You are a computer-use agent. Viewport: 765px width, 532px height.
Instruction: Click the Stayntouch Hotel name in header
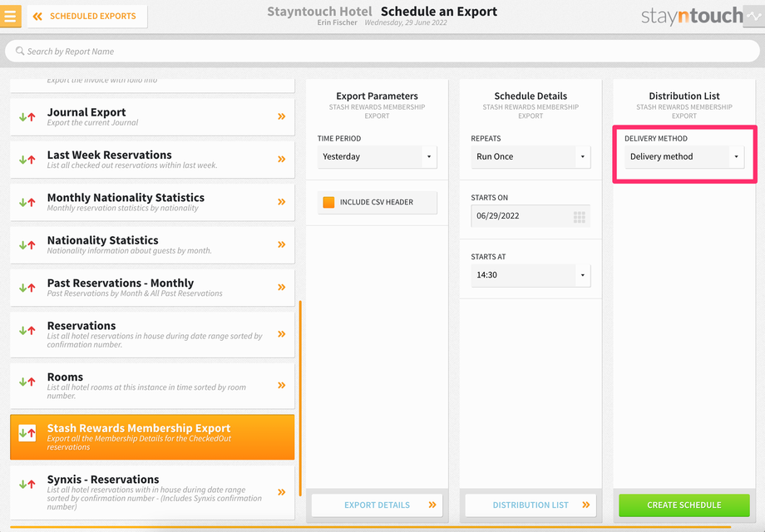click(x=319, y=12)
